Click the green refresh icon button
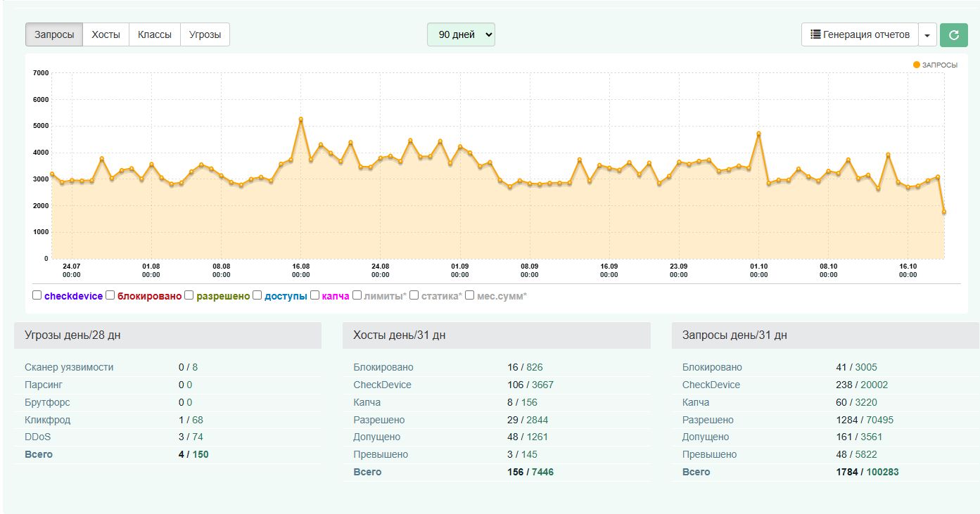The height and width of the screenshot is (514, 980). [x=954, y=34]
